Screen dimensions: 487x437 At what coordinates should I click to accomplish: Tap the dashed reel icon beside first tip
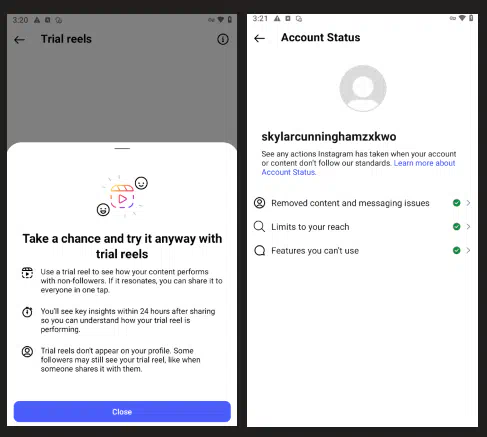click(x=27, y=272)
